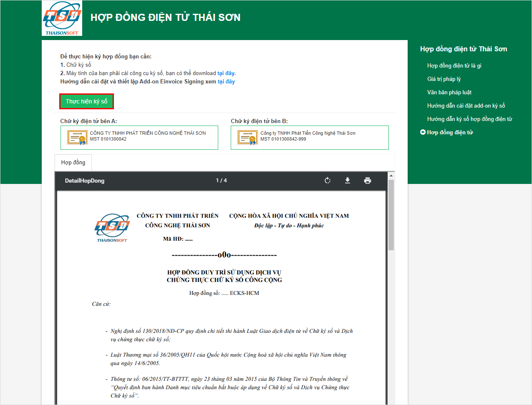The image size is (532, 405).
Task: Click the certificate icon for party A signature
Action: click(77, 137)
